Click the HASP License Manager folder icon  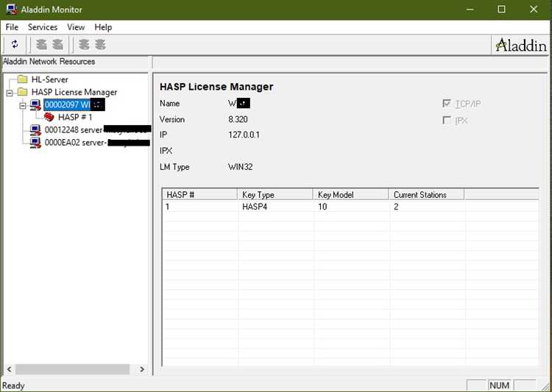23,92
